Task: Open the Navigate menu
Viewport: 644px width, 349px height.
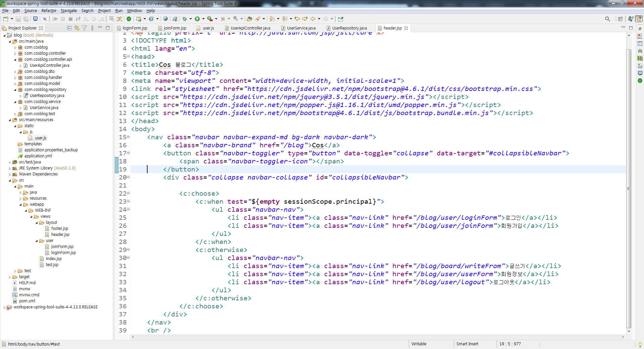Action: click(x=69, y=10)
